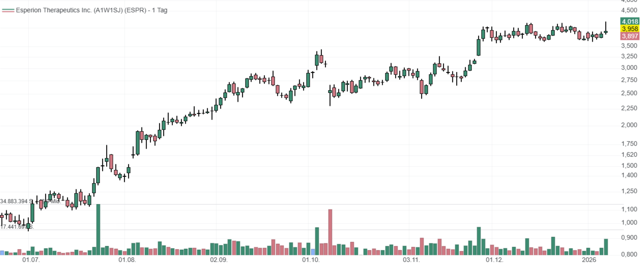This screenshot has height=266, width=644.
Task: Jump to the 2026 date axis label
Action: point(589,260)
